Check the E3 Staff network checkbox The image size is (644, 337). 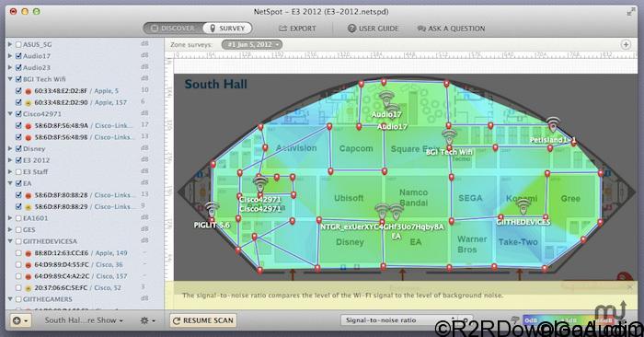click(x=18, y=171)
